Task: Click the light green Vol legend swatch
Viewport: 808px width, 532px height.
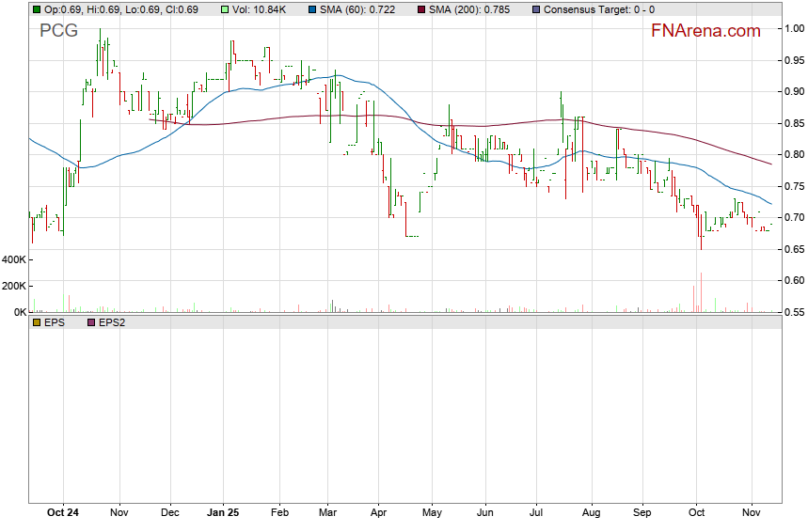Action: coord(226,9)
